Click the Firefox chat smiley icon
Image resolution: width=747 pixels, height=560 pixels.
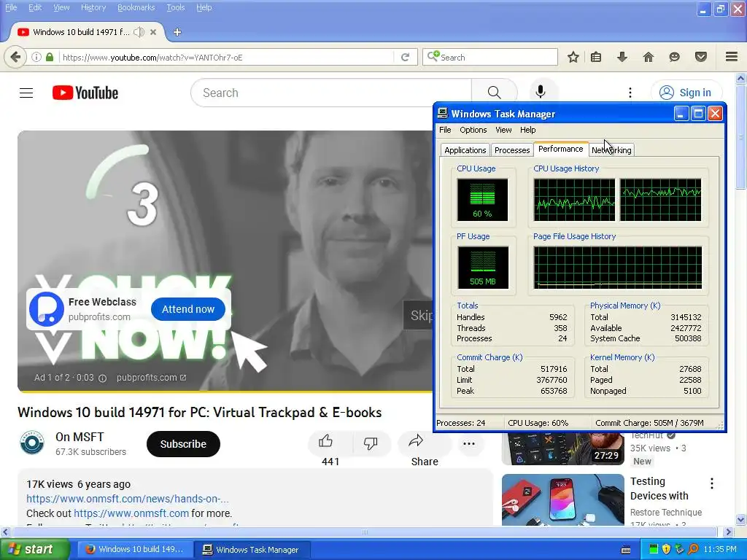pos(674,57)
